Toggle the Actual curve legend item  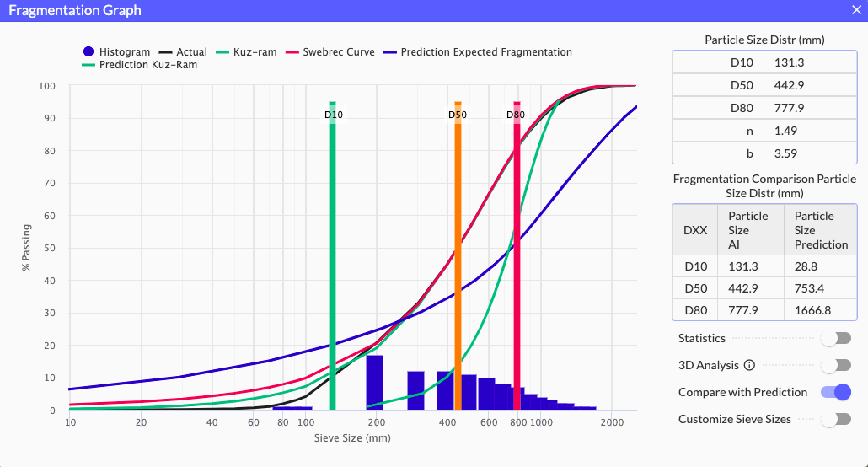[183, 52]
